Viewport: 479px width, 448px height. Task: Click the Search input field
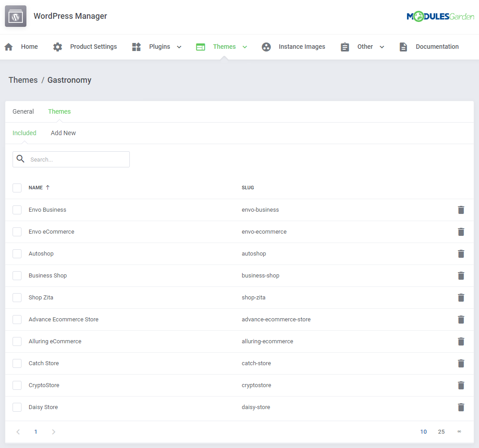71,159
